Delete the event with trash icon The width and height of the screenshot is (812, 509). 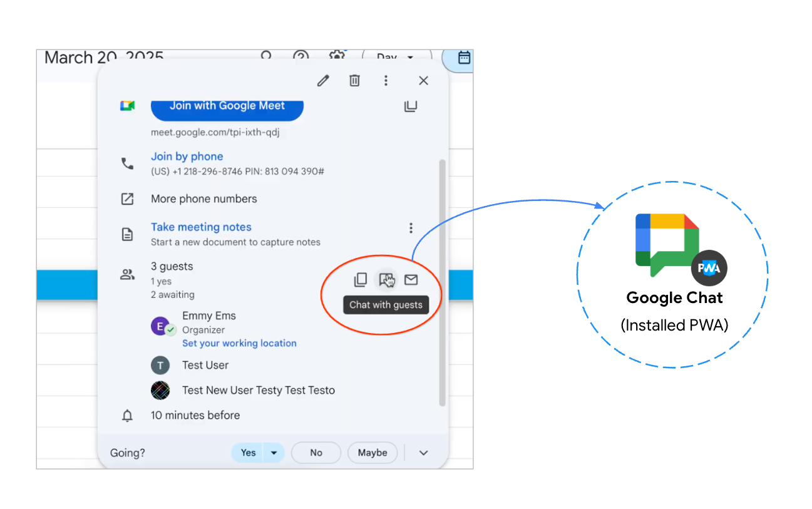point(354,81)
